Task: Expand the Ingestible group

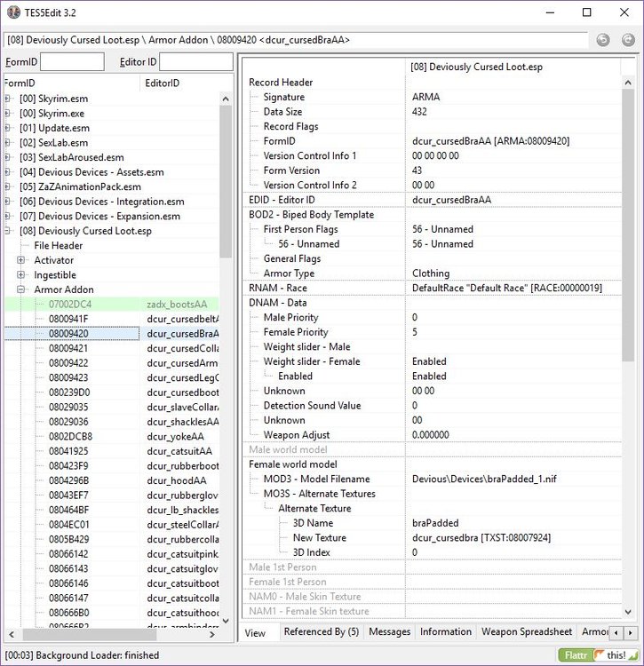Action: coord(20,274)
